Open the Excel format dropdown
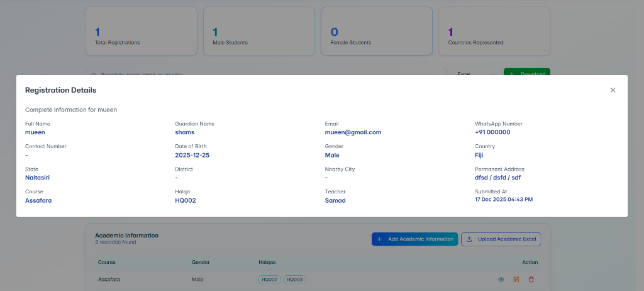The width and height of the screenshot is (644, 291). 474,72
